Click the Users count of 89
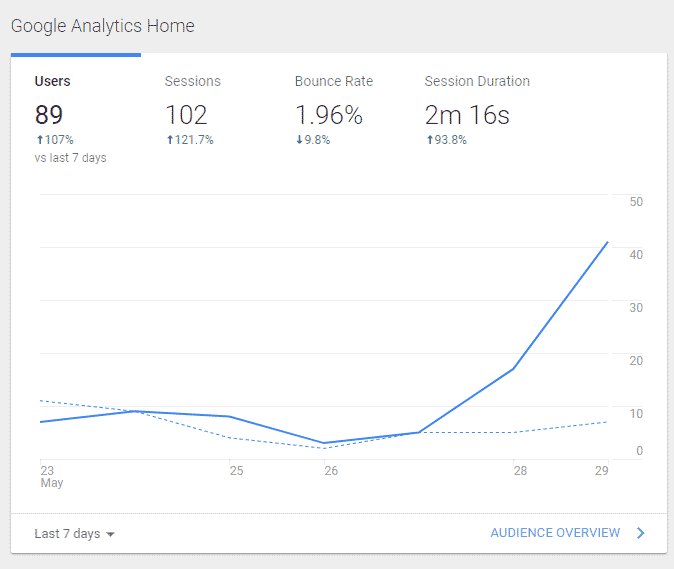 (x=49, y=115)
